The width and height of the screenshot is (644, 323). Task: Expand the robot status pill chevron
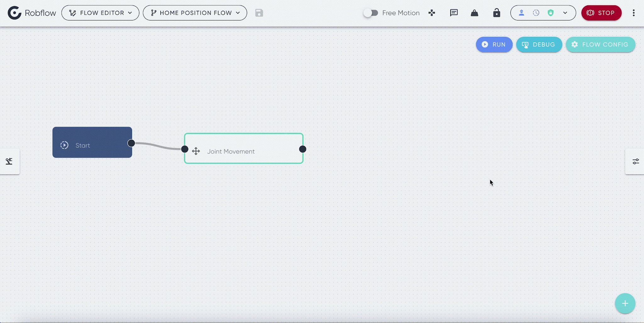point(565,13)
